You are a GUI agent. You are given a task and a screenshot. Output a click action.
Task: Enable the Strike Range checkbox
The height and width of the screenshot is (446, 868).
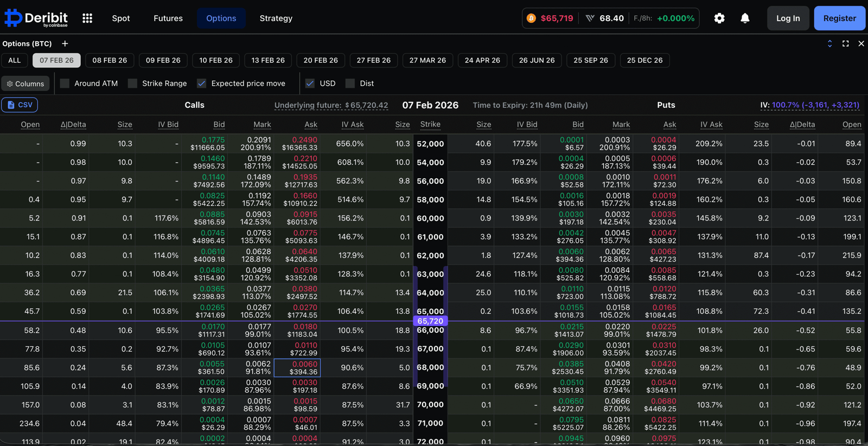[x=133, y=83]
